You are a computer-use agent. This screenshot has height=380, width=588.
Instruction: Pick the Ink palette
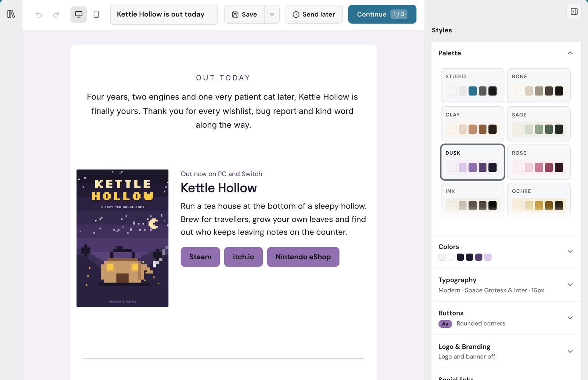click(x=473, y=200)
